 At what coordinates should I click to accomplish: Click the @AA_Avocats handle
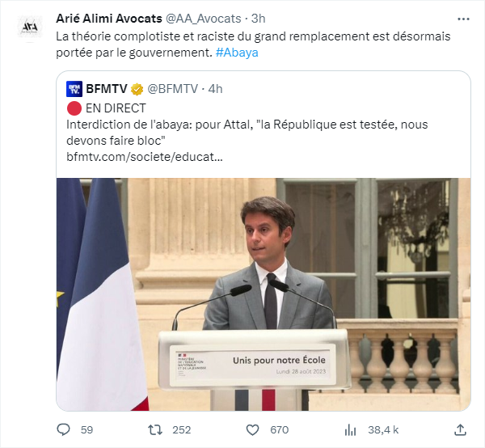(204, 19)
